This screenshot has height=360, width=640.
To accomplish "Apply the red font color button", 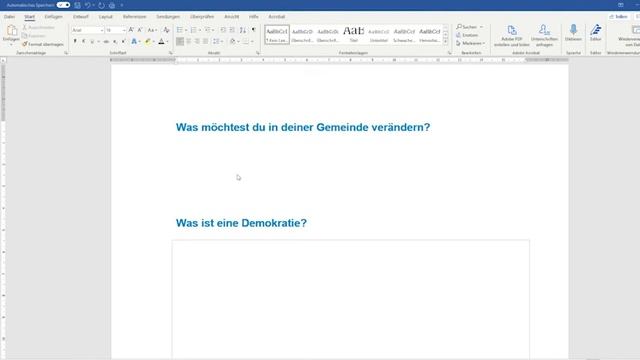I will click(x=161, y=41).
